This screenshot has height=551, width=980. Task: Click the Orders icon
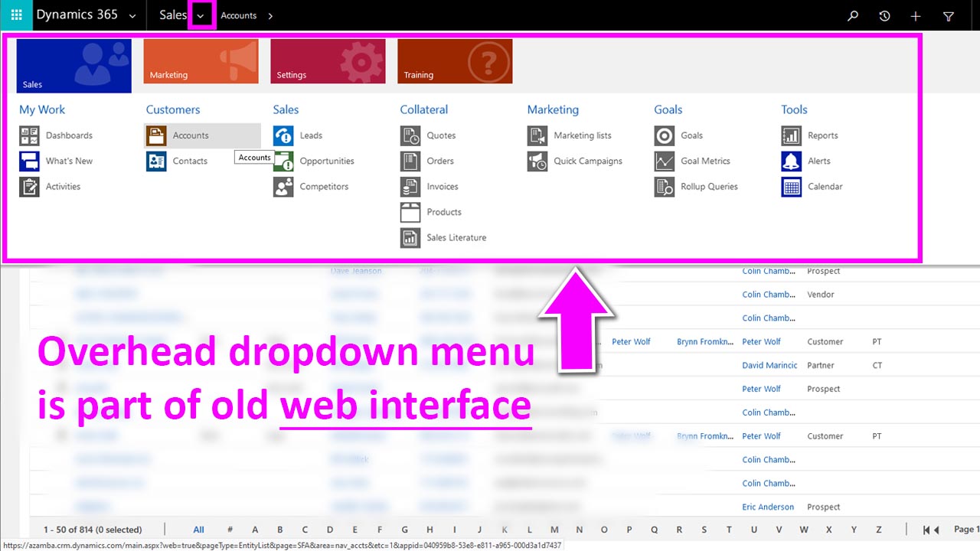pos(410,161)
